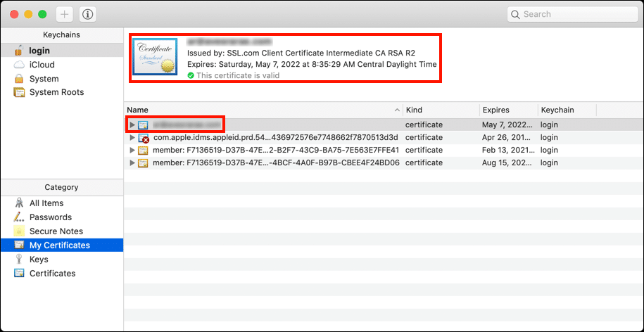This screenshot has height=332, width=644.
Task: Open the Certificates category
Action: point(52,274)
